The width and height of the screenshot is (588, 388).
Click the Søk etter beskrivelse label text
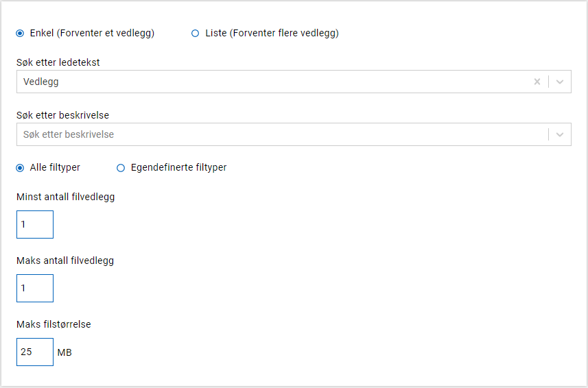(62, 115)
